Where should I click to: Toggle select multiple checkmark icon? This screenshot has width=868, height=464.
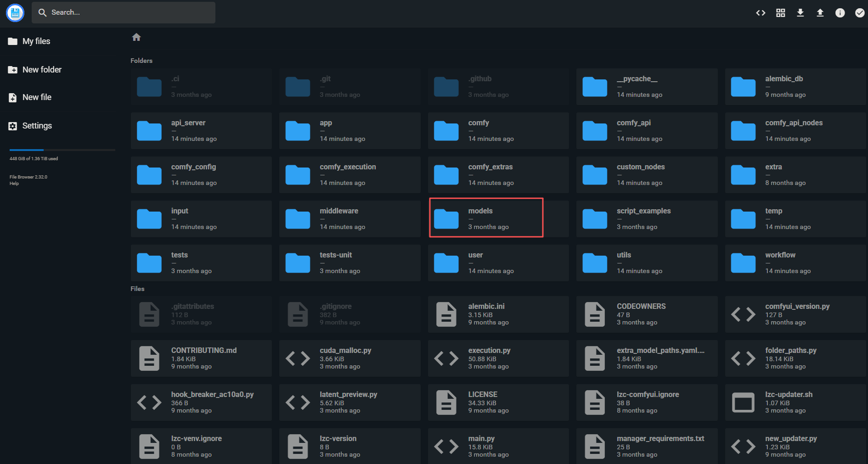[859, 13]
